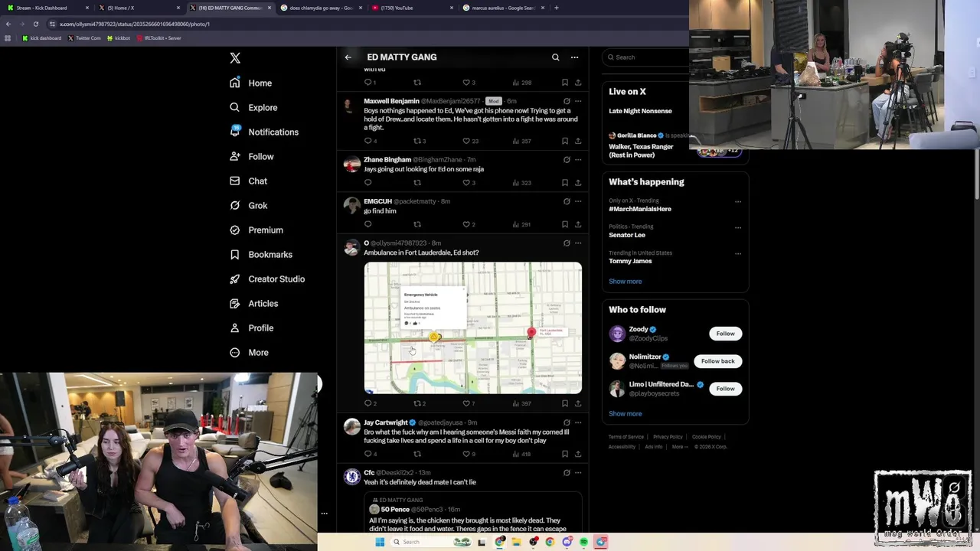Open the kickbot bookmark
Image resolution: width=980 pixels, height=551 pixels.
coord(119,37)
